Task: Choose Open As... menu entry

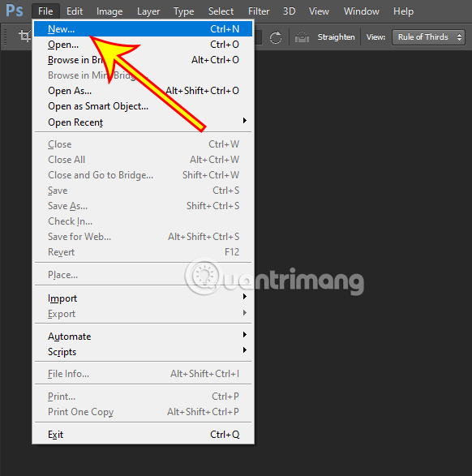Action: 143,91
